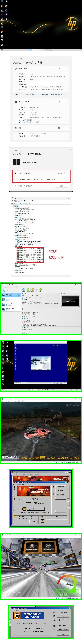Viewport: 82px width, 644px height.
Task: Open the ヘルプ(H) menu in Device Manager
Action: tap(32, 201)
